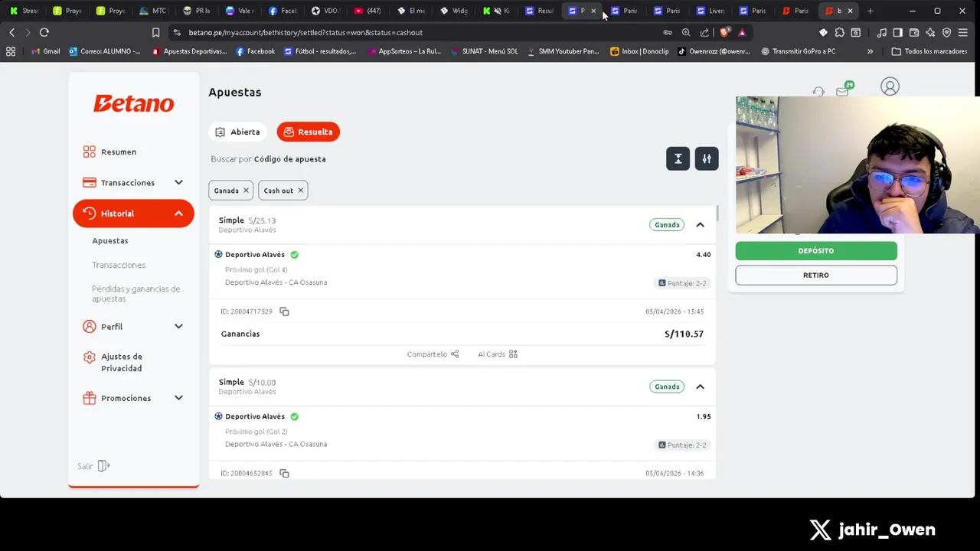Click the Ganada badge on the S/25.13 bet
The image size is (980, 551).
[667, 225]
